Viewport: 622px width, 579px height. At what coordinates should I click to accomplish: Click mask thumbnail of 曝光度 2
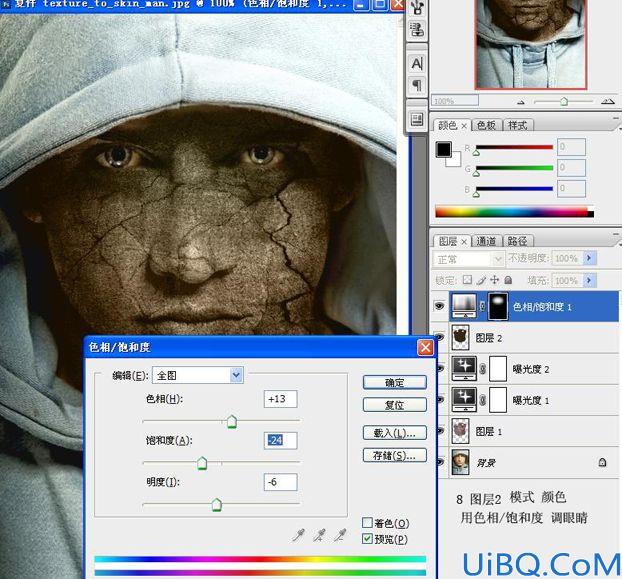pyautogui.click(x=498, y=369)
